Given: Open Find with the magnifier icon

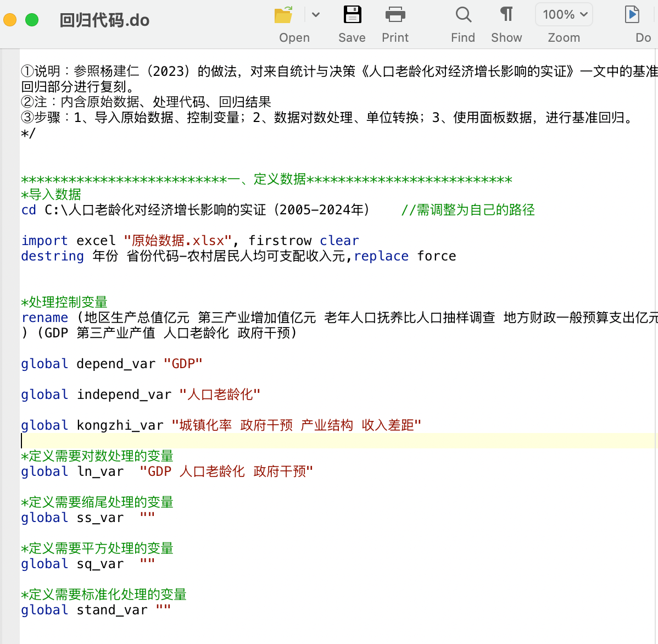Looking at the screenshot, I should point(463,15).
